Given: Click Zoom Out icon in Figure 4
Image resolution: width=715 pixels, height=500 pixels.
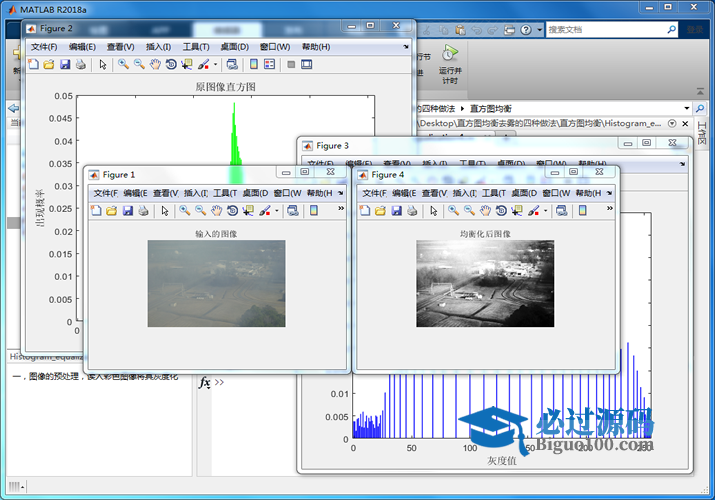Looking at the screenshot, I should coord(469,211).
